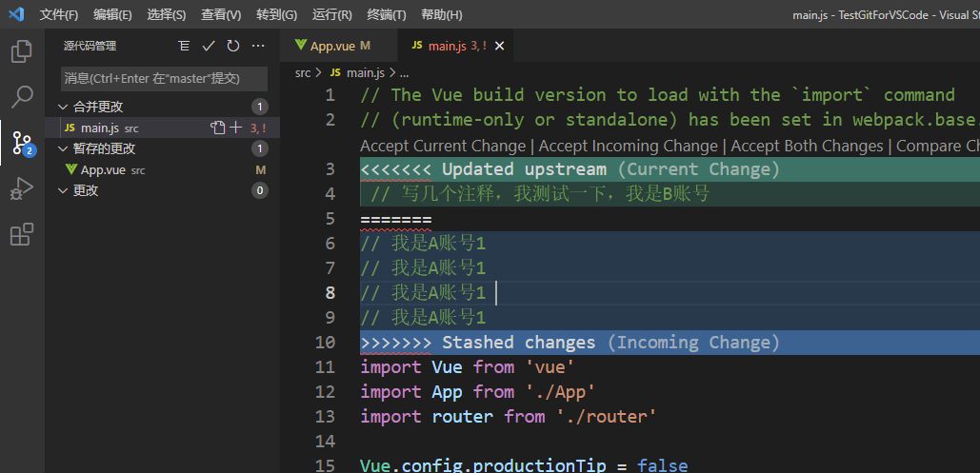Toggle tree view in source control header
Screen dimensions: 980x473
click(183, 46)
